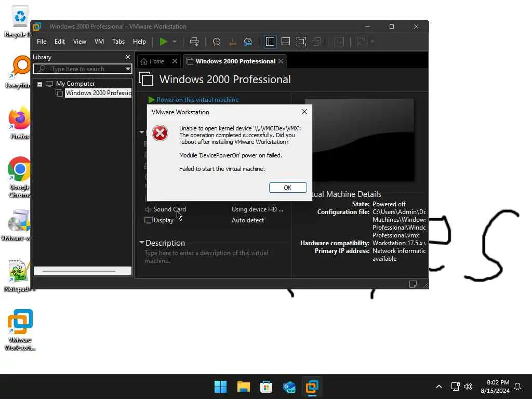
Task: Open the Snapshot Manager toolbar icon
Action: 248,42
